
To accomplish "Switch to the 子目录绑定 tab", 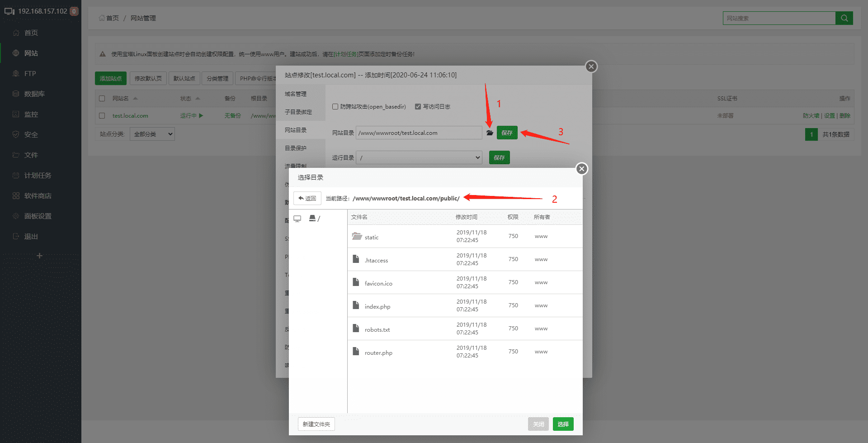I will (x=301, y=112).
